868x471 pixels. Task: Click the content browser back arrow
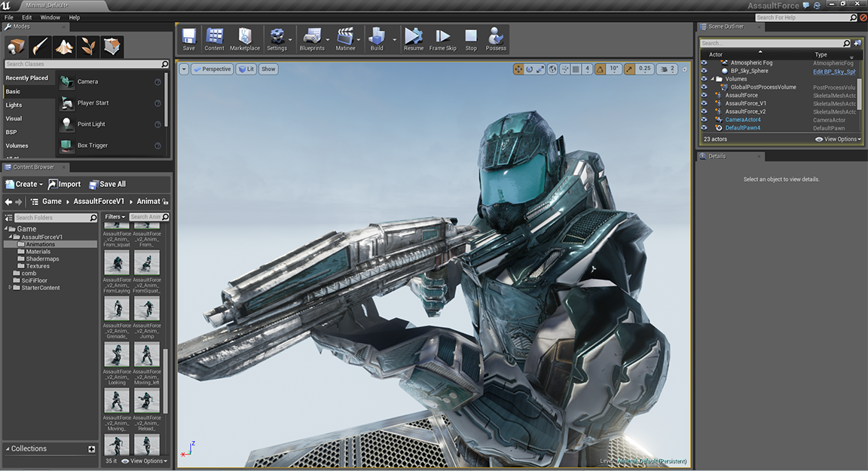(x=8, y=202)
